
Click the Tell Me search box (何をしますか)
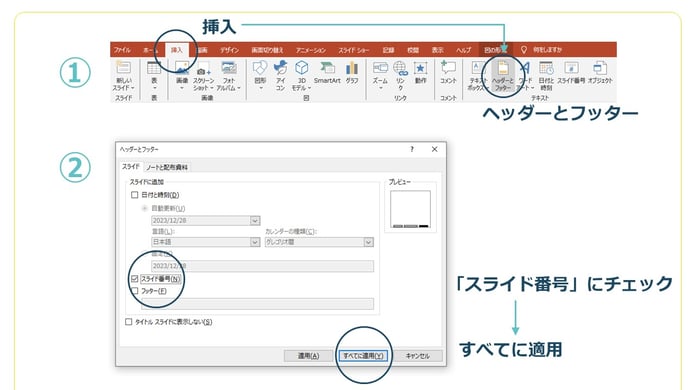click(x=548, y=50)
